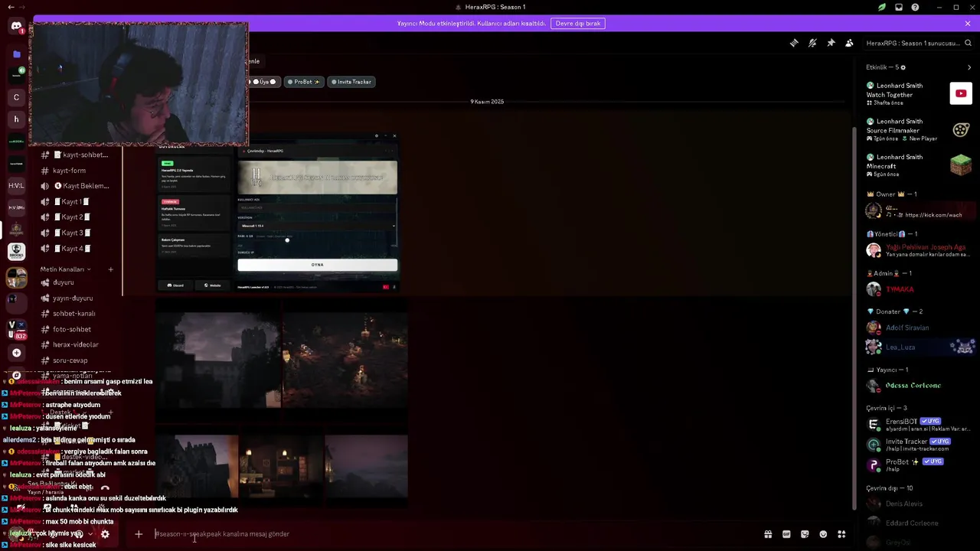
Task: Open the gift icon in message bar
Action: point(768,534)
